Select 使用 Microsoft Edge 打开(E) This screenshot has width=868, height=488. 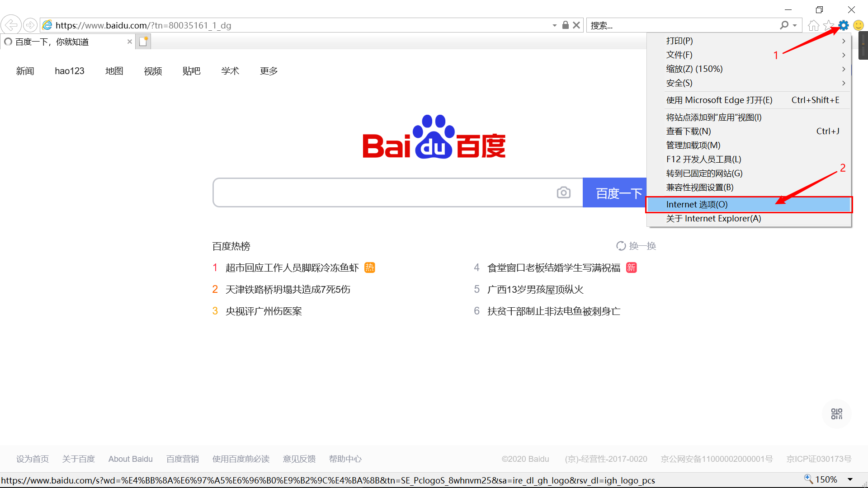pos(750,100)
